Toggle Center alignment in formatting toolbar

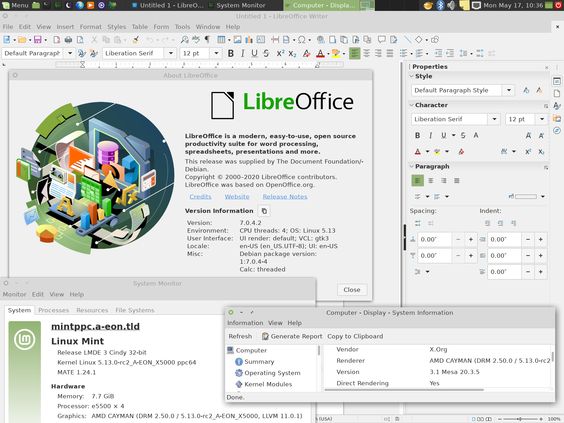[366, 53]
